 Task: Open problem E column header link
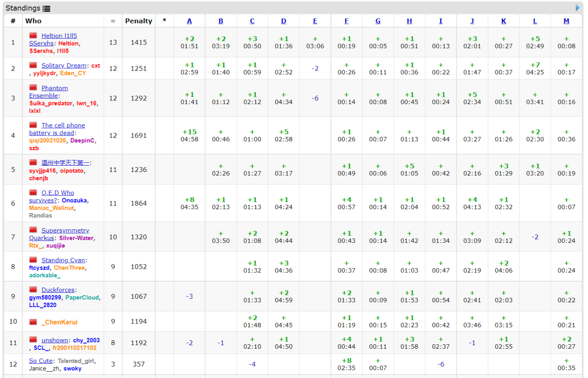pyautogui.click(x=315, y=21)
